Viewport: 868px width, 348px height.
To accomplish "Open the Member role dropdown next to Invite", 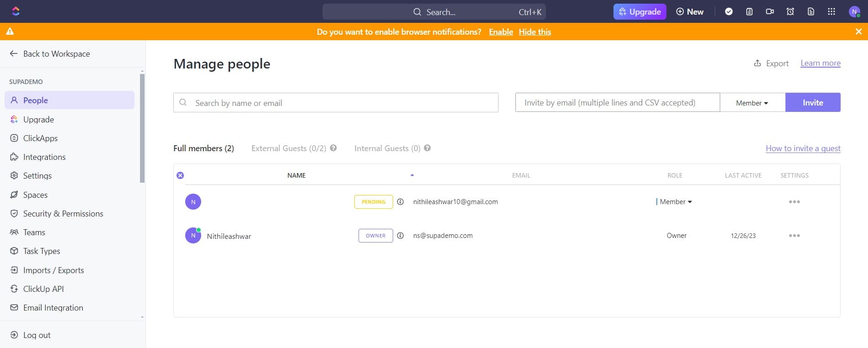I will (x=752, y=103).
